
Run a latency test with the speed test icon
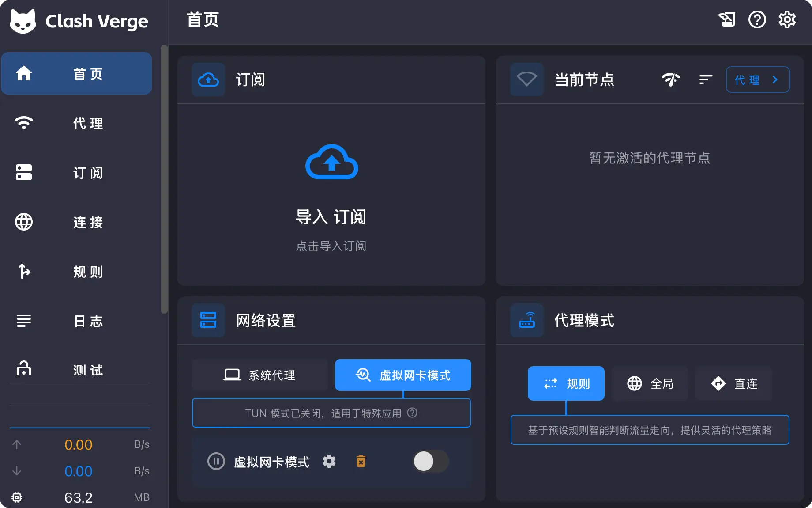(671, 80)
